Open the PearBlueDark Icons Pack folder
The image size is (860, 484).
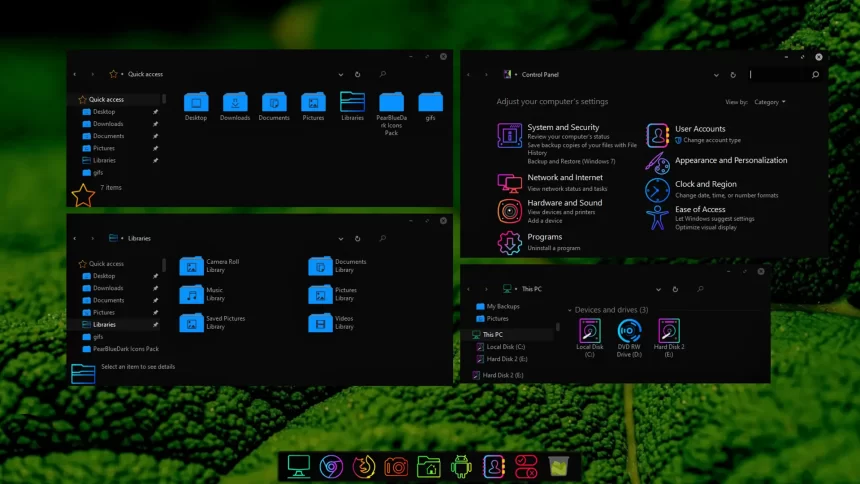tap(391, 103)
